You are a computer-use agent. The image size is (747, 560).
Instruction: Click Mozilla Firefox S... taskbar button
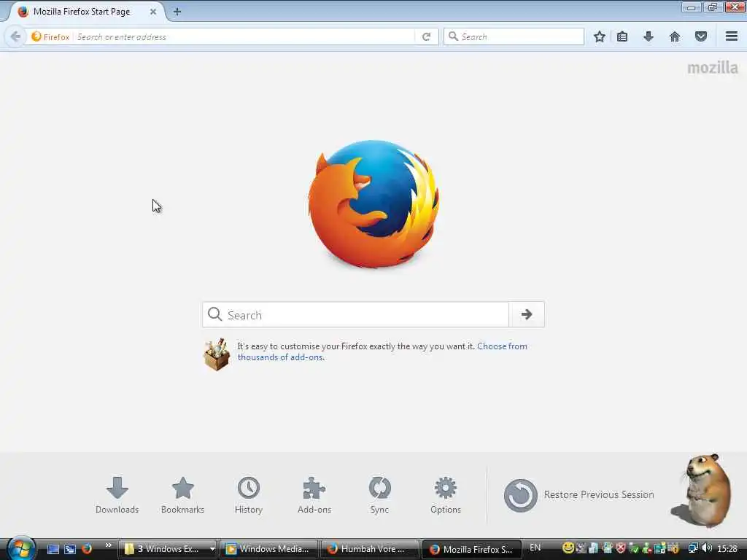pos(471,549)
